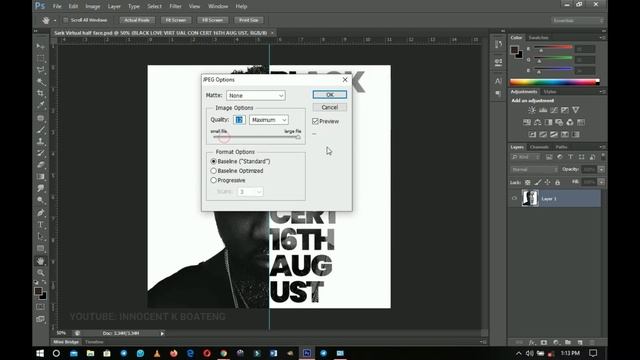Open Firefox from the taskbar
The height and width of the screenshot is (360, 640).
174,353
